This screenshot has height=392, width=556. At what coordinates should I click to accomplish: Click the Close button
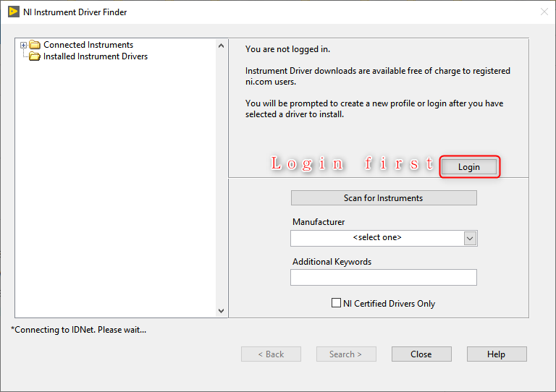tap(421, 354)
